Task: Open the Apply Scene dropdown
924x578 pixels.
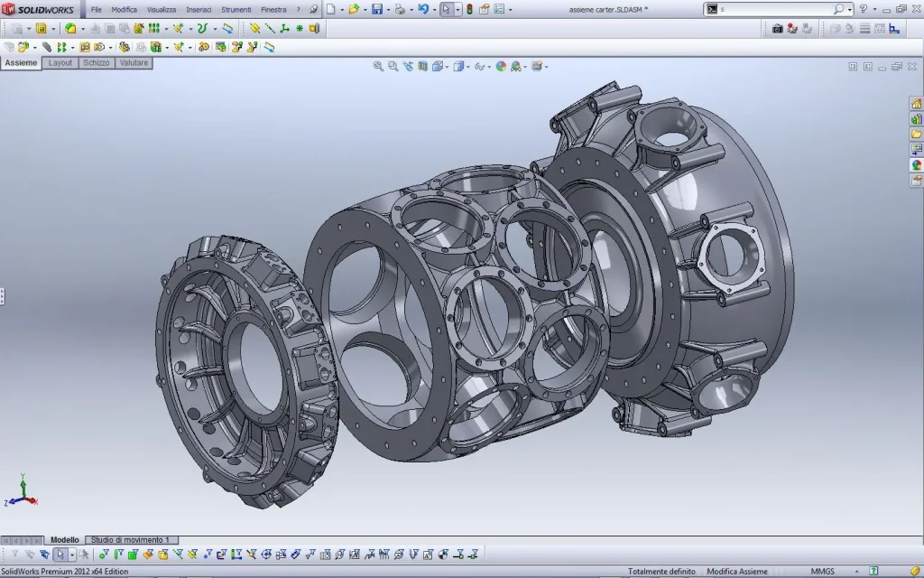Action: (x=518, y=67)
